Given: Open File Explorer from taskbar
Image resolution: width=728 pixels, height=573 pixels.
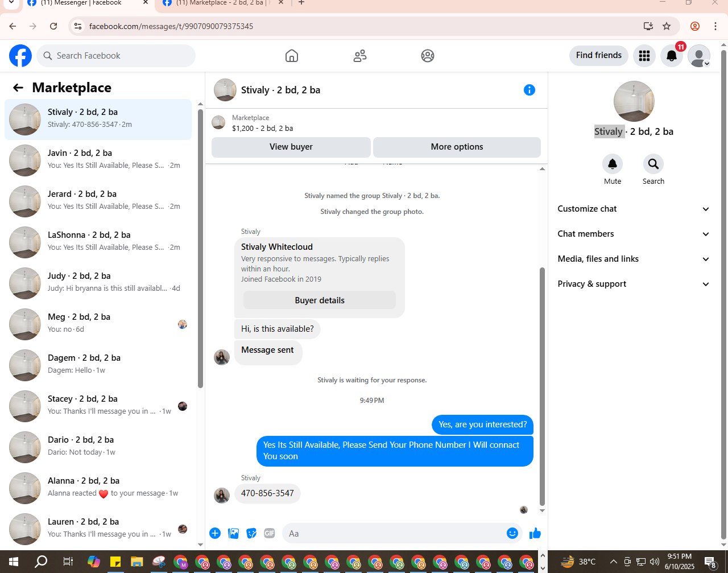Looking at the screenshot, I should coord(136,562).
